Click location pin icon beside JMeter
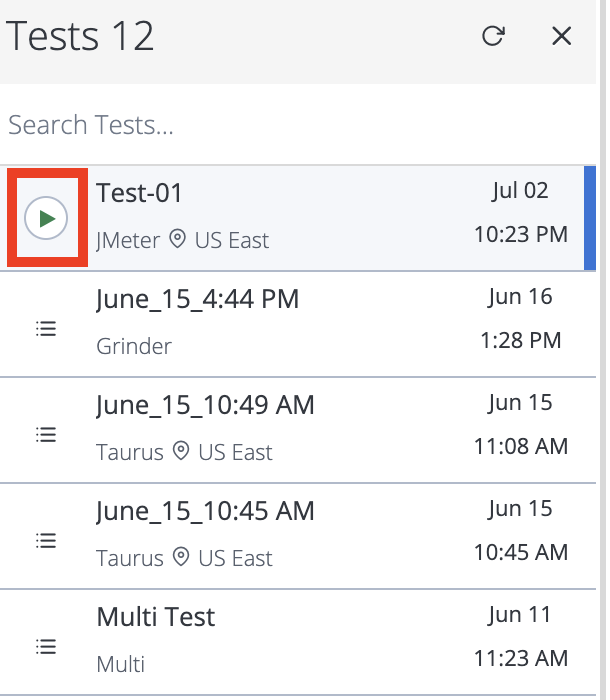This screenshot has width=610, height=700. 177,239
